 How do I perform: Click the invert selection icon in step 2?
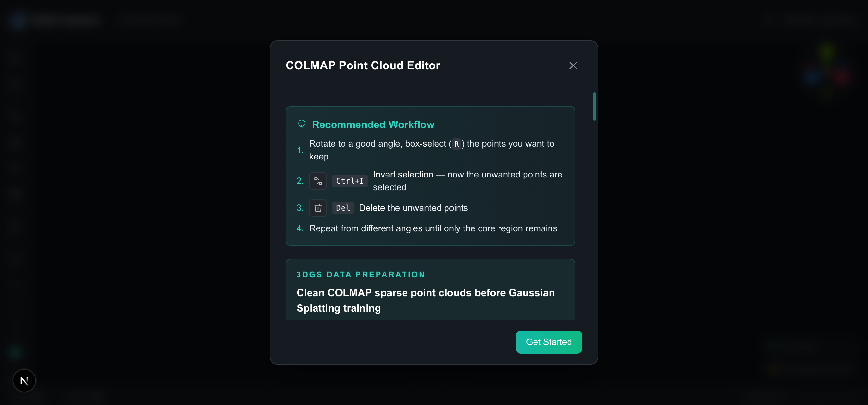coord(318,181)
